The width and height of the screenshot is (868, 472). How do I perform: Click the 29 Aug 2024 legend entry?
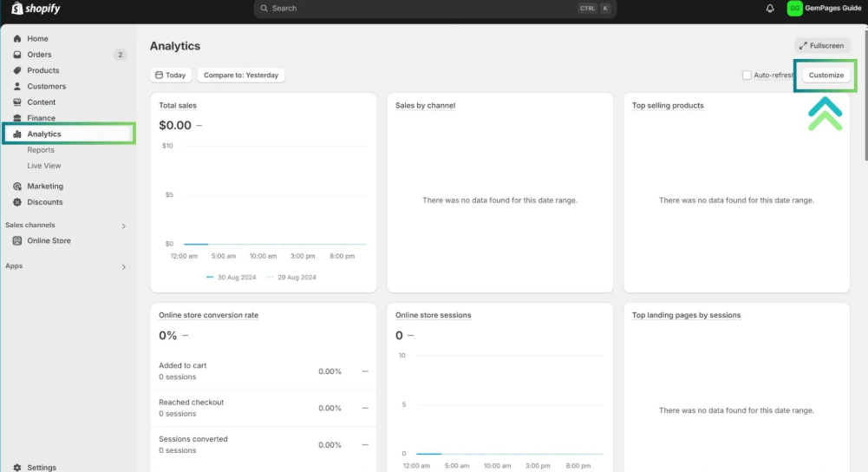291,278
